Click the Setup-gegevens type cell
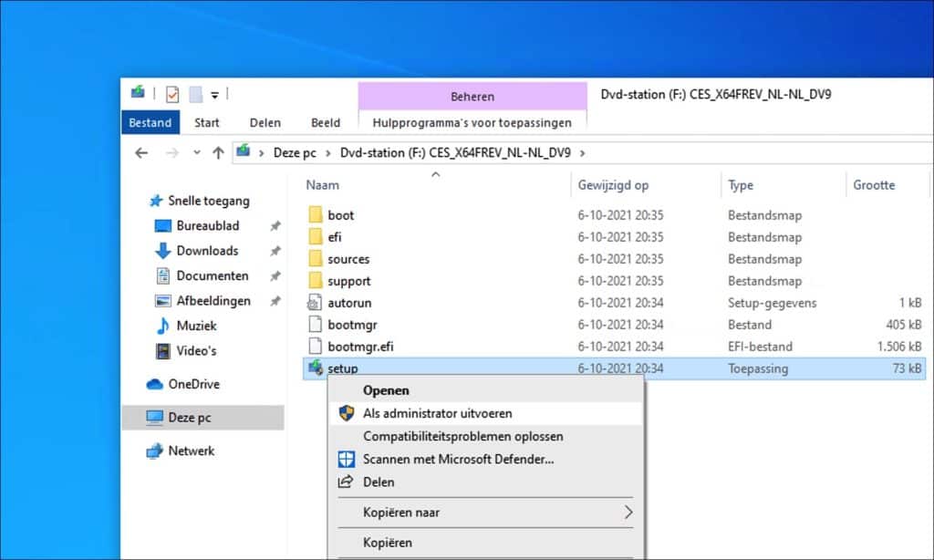This screenshot has width=934, height=560. tap(772, 303)
